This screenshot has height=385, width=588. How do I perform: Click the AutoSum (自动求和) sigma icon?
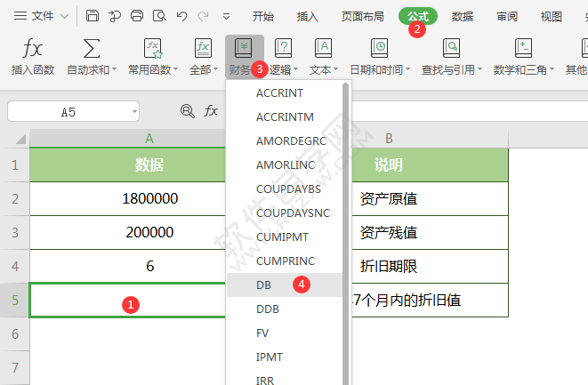(x=91, y=49)
